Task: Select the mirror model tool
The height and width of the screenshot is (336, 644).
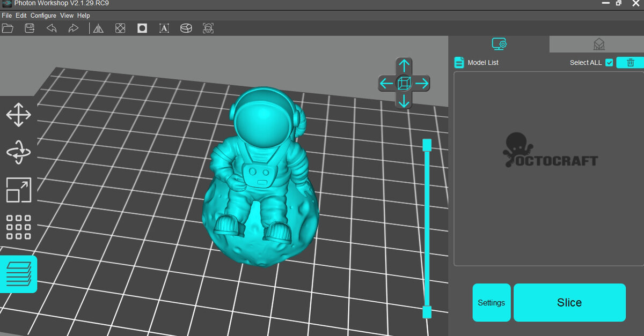Action: pyautogui.click(x=98, y=28)
